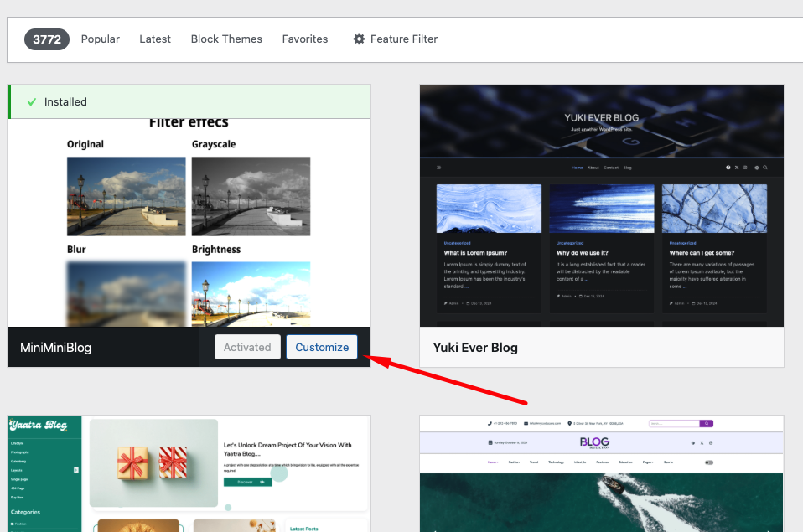This screenshot has width=803, height=532.
Task: Open the Block Themes tab
Action: [x=226, y=39]
